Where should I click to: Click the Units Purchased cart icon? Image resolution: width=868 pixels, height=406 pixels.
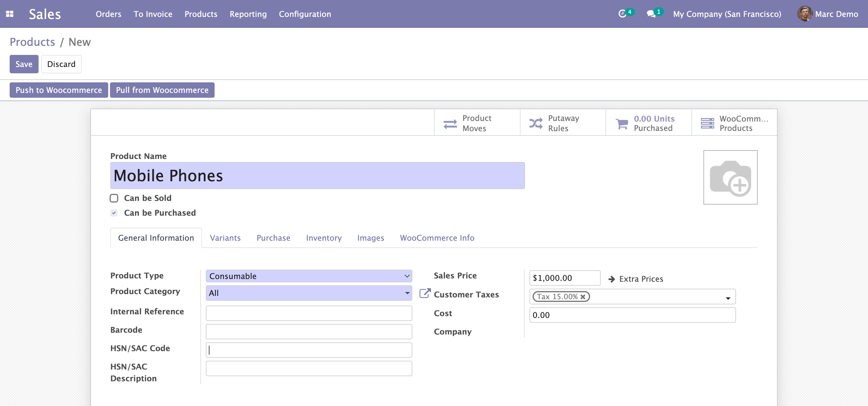point(622,123)
